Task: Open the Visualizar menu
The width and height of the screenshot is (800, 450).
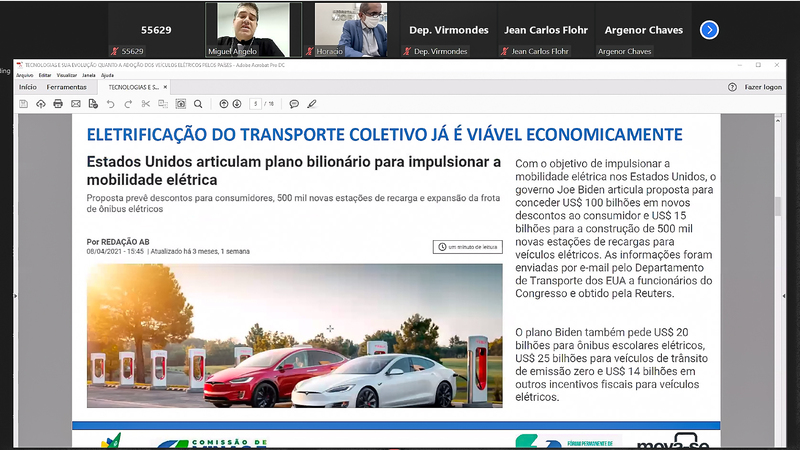Action: pos(67,75)
